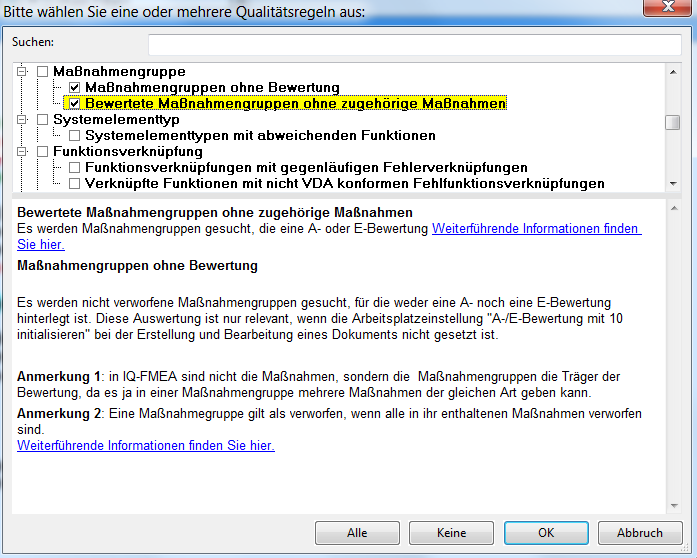Image resolution: width=697 pixels, height=558 pixels.
Task: Collapse the Maßnahmengruppe tree node
Action: 21,71
